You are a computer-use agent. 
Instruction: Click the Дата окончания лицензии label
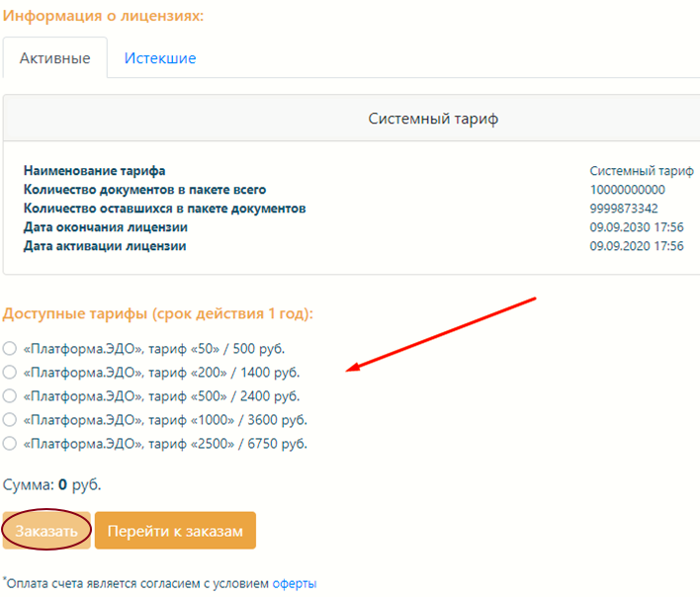106,227
